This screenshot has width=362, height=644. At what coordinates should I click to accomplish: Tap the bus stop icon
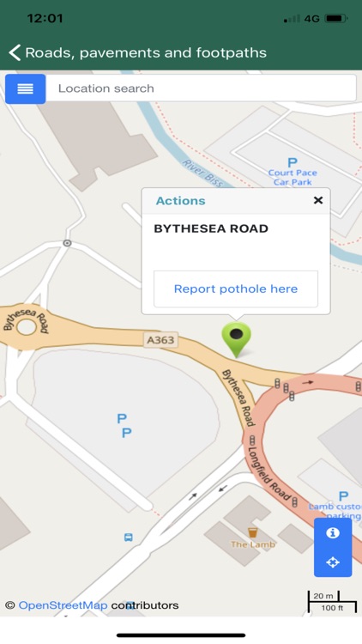coord(129,537)
